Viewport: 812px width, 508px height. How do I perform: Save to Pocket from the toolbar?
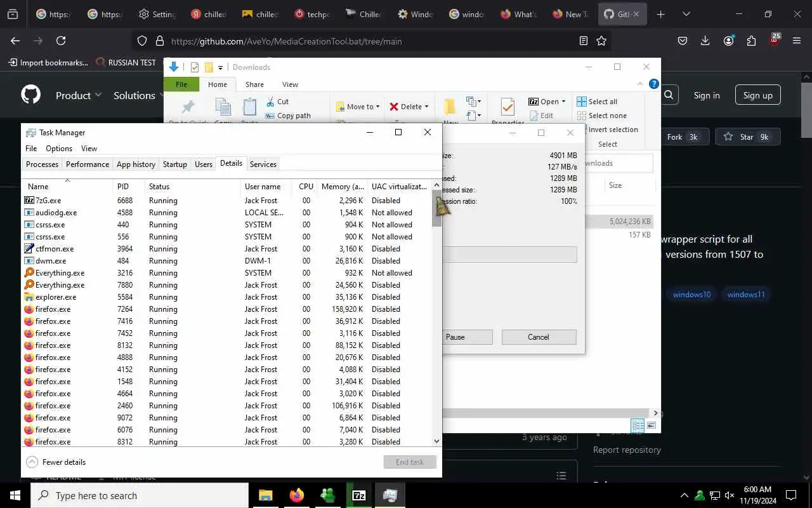[x=683, y=41]
